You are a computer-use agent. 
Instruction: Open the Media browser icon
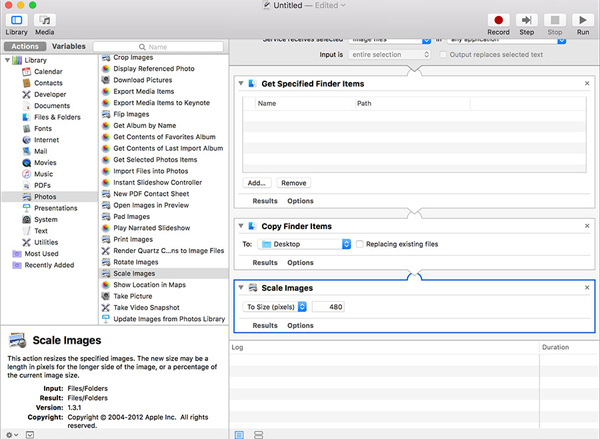(x=45, y=20)
